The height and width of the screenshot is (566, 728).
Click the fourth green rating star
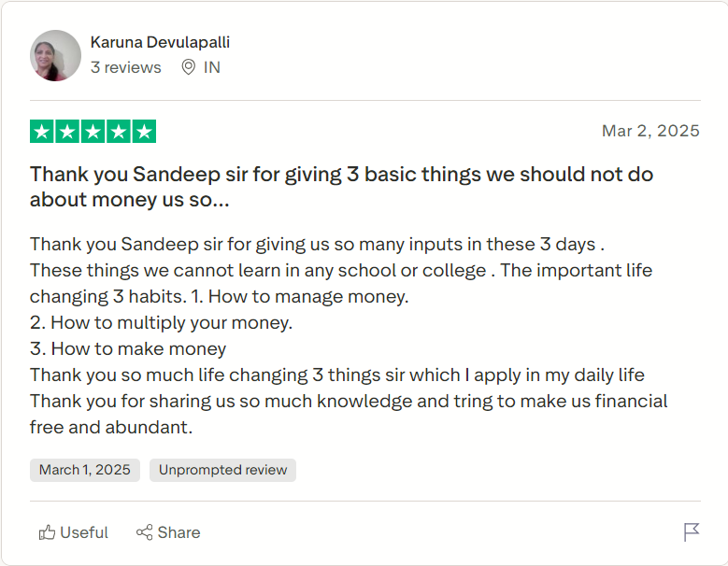point(118,132)
